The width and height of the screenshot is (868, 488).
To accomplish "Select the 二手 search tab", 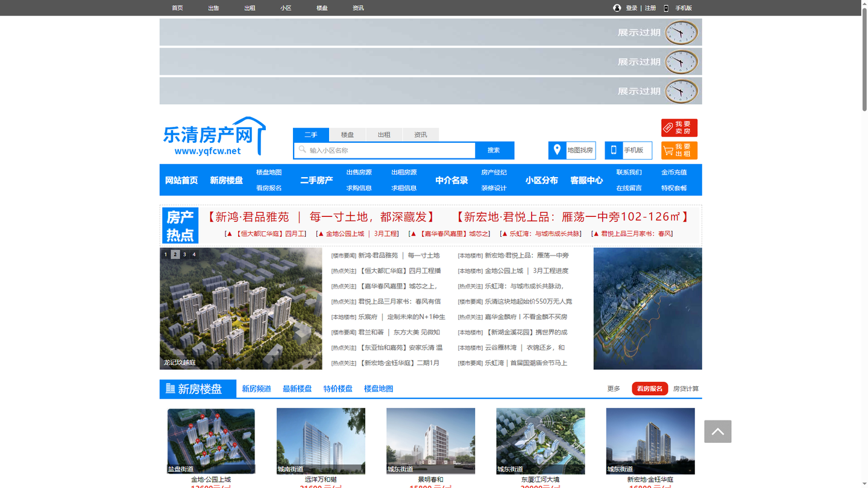I will (x=311, y=134).
